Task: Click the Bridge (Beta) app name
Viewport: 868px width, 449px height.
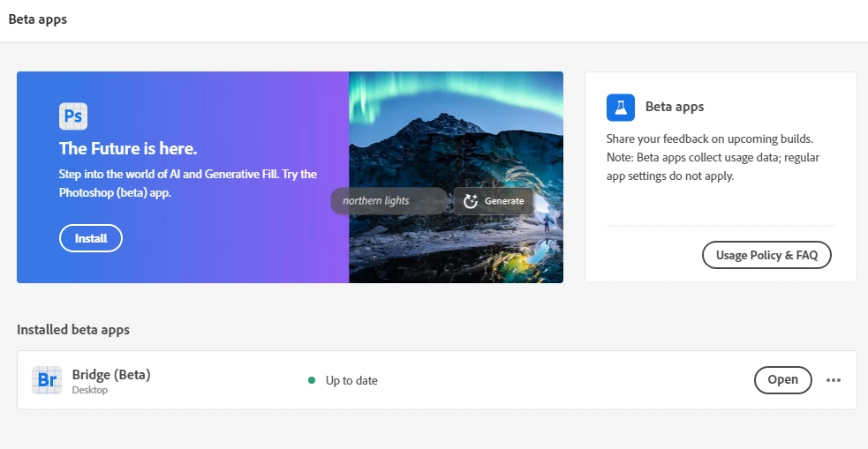Action: click(111, 374)
